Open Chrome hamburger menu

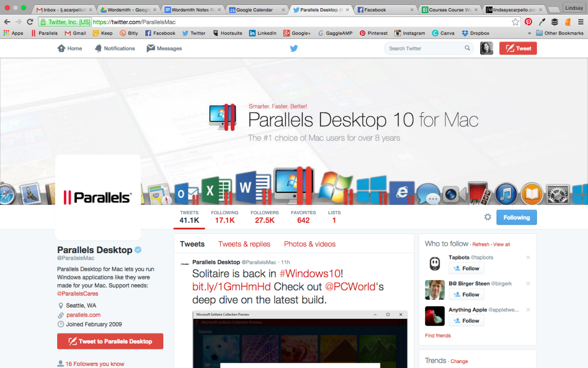(580, 22)
